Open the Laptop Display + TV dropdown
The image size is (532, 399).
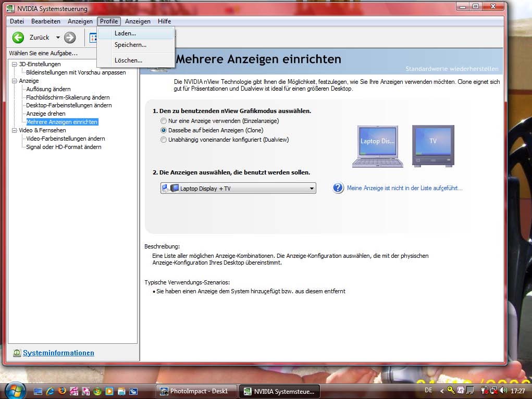pyautogui.click(x=238, y=189)
